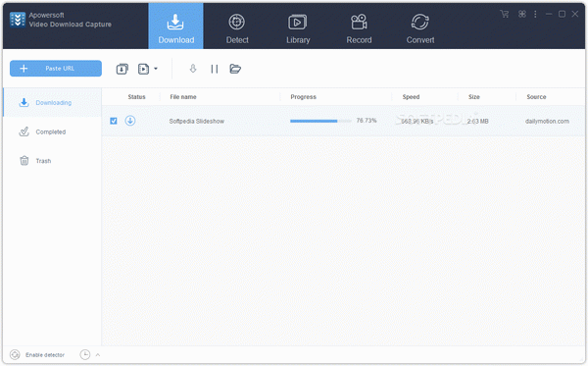Maximize the Video Download Capture window
Screen dimensions: 588x366
[x=562, y=14]
